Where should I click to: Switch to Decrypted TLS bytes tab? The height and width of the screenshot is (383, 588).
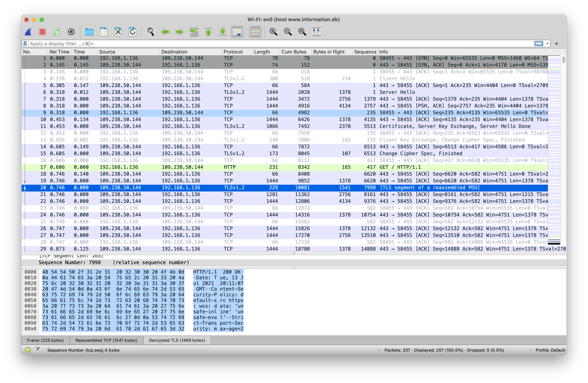[177, 340]
